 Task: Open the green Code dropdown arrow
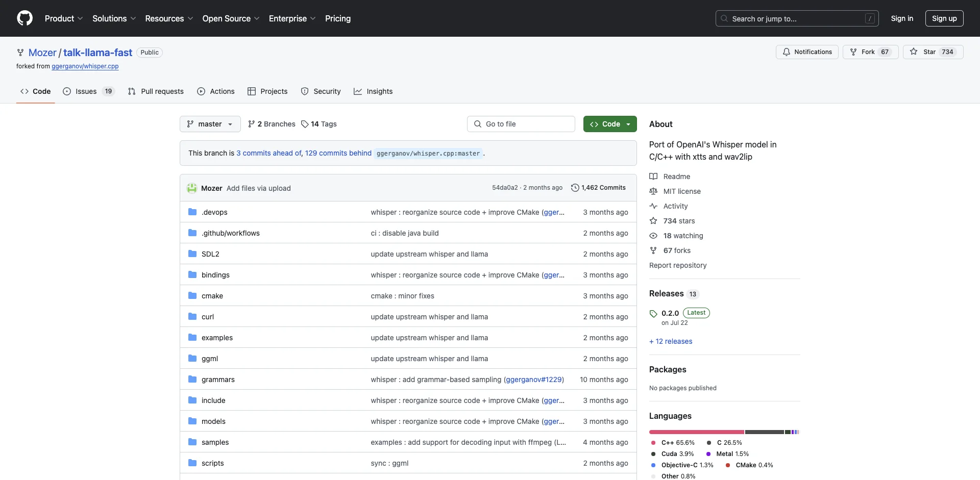pos(628,124)
